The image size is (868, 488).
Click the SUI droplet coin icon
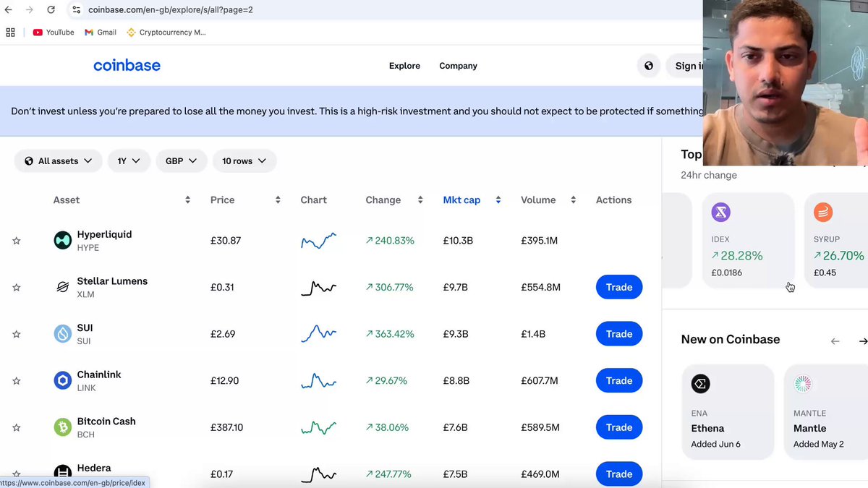pyautogui.click(x=63, y=334)
